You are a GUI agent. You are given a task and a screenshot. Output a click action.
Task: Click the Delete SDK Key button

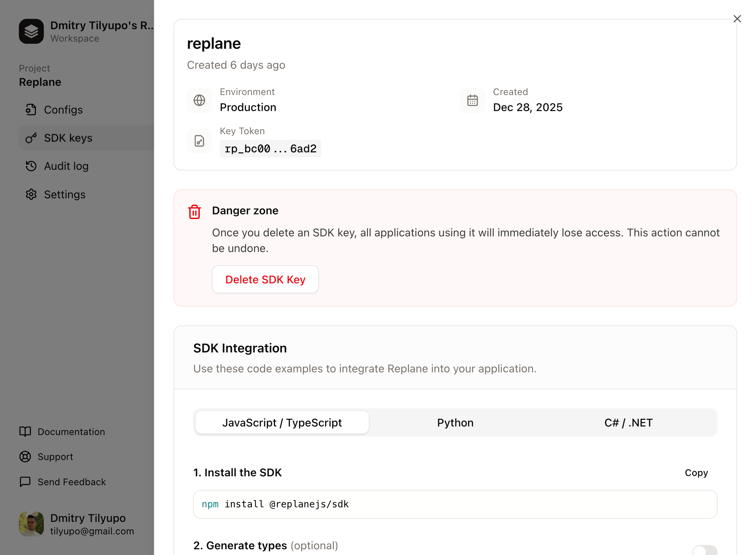pos(265,279)
